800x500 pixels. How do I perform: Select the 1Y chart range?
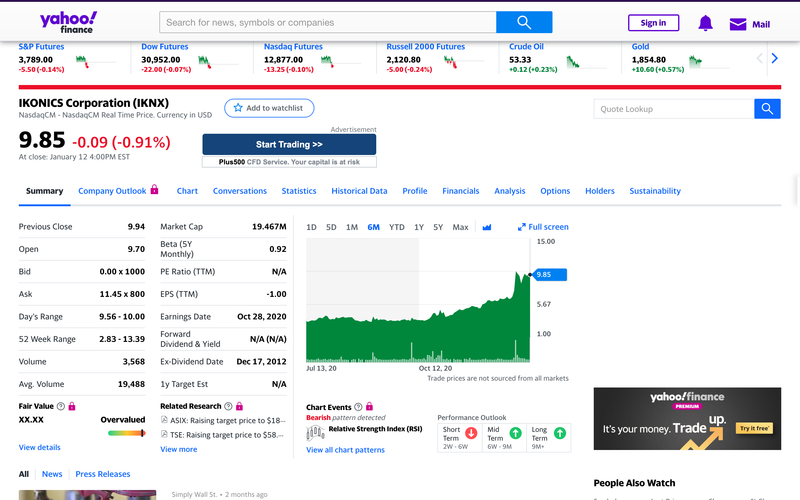(419, 227)
